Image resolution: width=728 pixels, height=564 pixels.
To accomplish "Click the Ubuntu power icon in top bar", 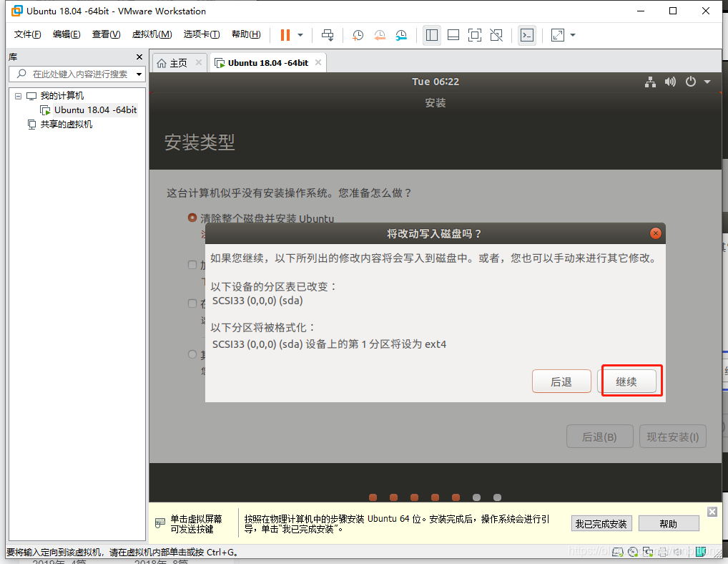I will tap(690, 82).
